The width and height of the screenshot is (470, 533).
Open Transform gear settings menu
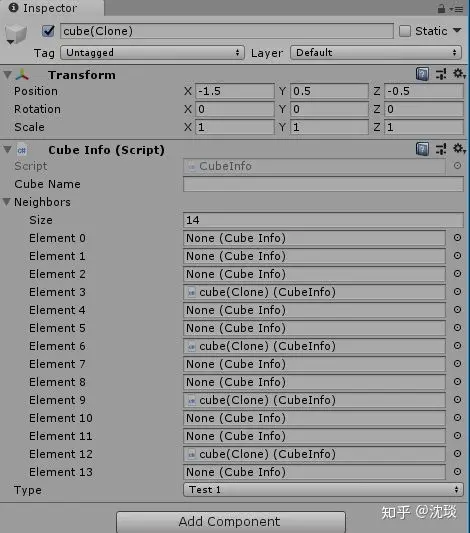click(x=459, y=74)
